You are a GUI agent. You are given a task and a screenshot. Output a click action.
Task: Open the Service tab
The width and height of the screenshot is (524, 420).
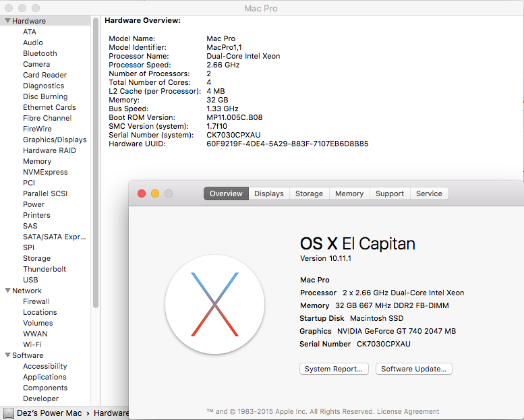[429, 193]
